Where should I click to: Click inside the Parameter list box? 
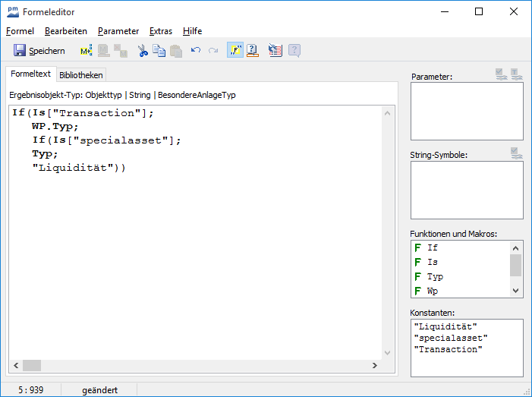466,111
